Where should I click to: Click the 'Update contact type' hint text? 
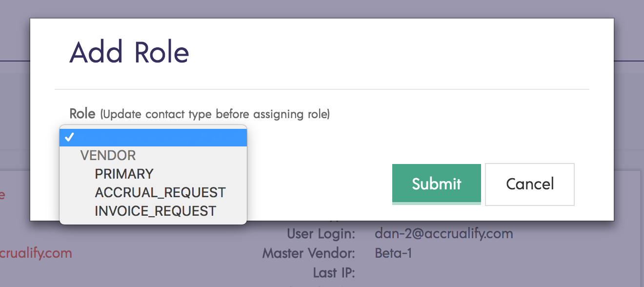click(x=215, y=115)
